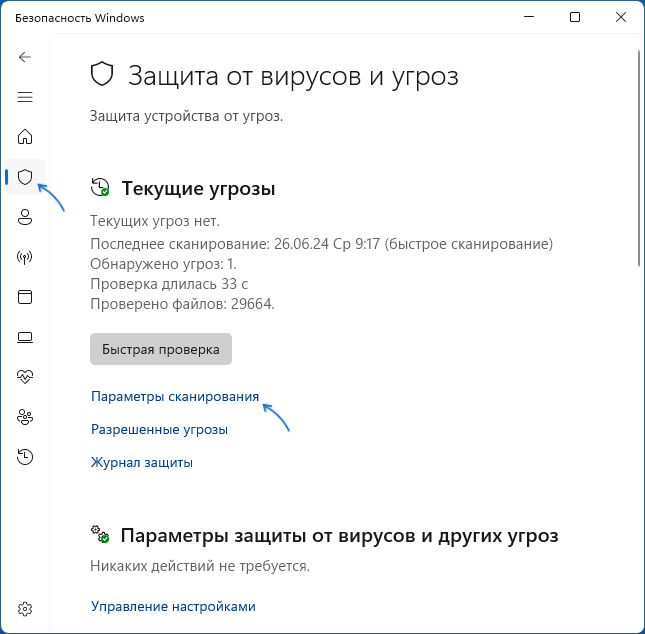
Task: Open Device performance & health heart icon
Action: pyautogui.click(x=25, y=376)
